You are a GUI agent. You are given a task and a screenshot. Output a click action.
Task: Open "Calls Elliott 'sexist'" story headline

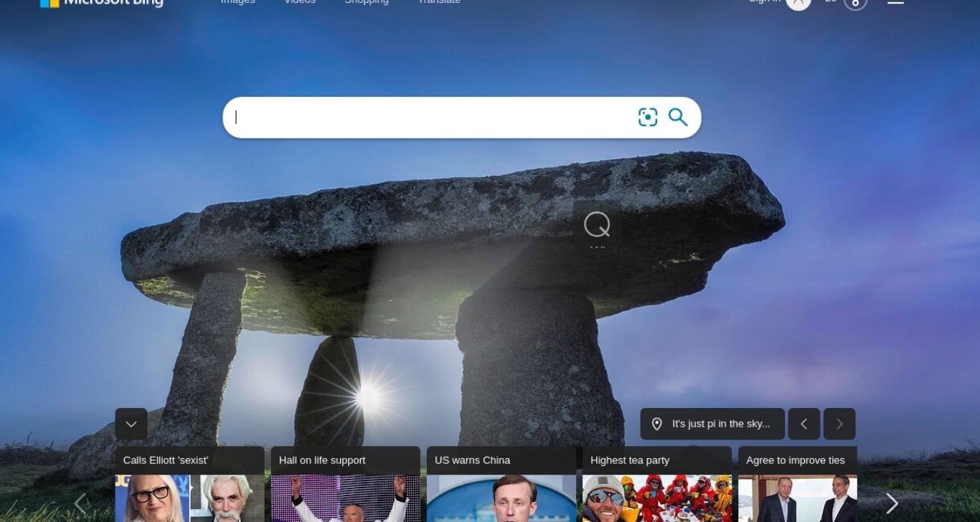(166, 460)
